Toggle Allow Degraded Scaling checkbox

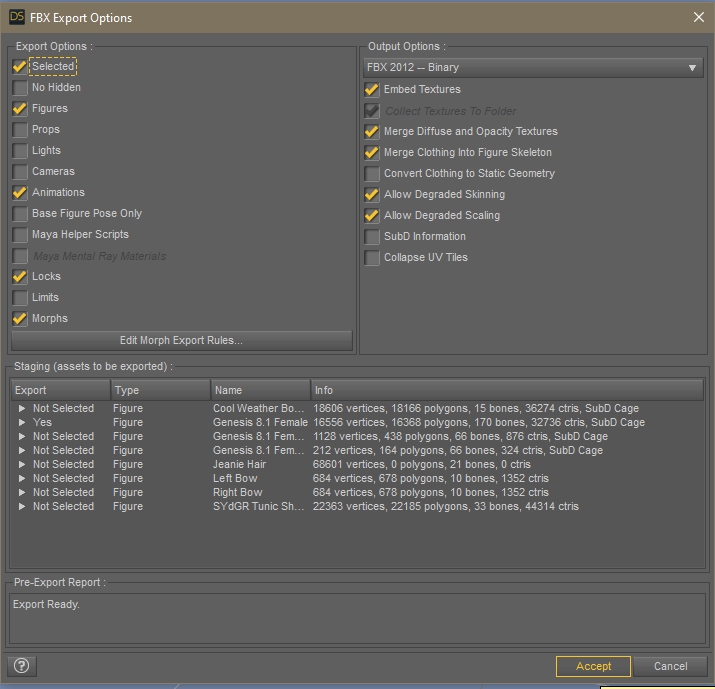pos(372,215)
